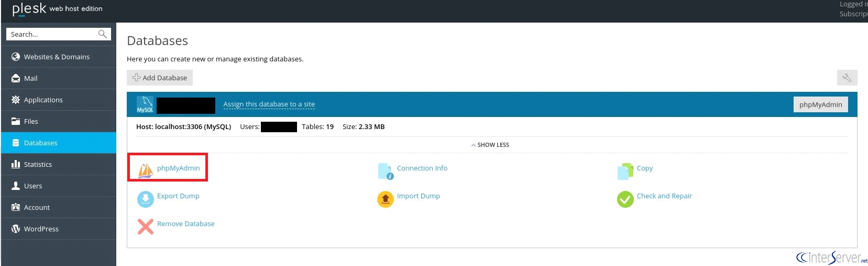868x266 pixels.
Task: Click the Remove Database red X icon
Action: coord(145,227)
